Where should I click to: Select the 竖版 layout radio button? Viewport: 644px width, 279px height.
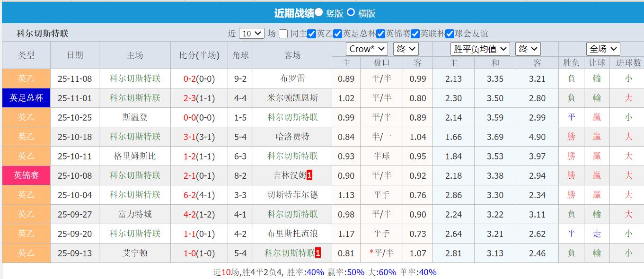pyautogui.click(x=319, y=12)
